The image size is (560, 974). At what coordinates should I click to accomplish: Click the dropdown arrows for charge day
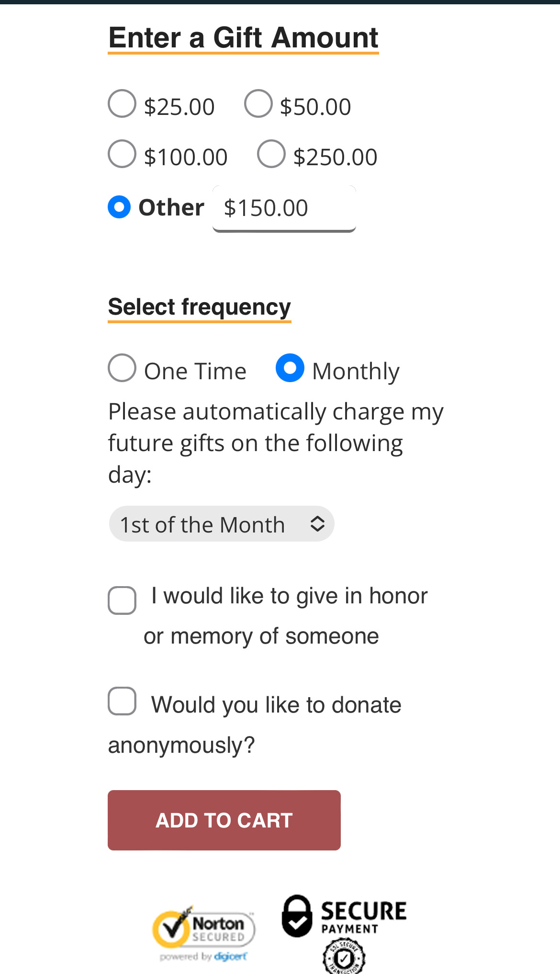click(x=317, y=524)
